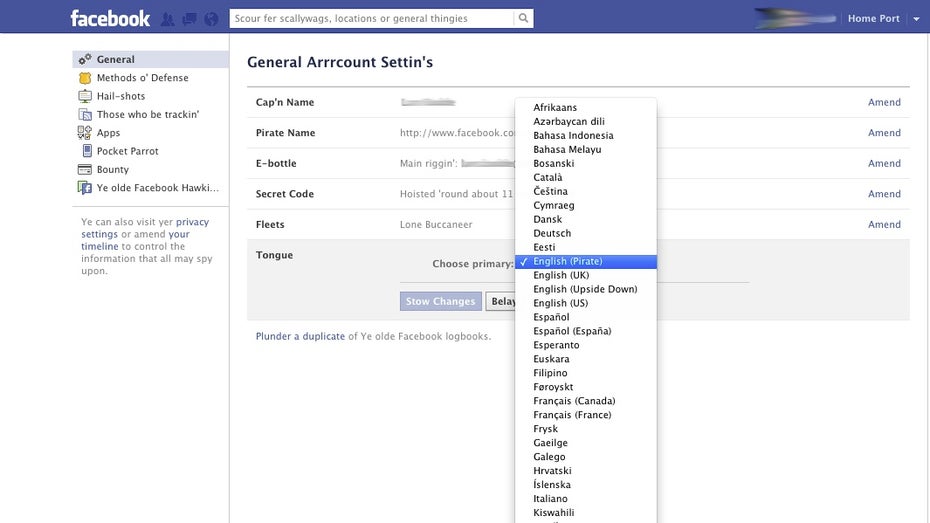This screenshot has height=523, width=930.
Task: Select Esperanto language option
Action: click(586, 345)
